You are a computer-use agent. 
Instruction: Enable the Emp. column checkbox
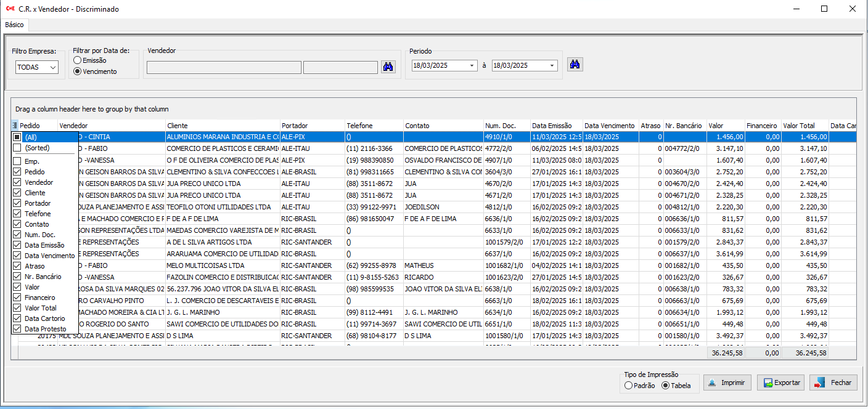click(x=17, y=161)
